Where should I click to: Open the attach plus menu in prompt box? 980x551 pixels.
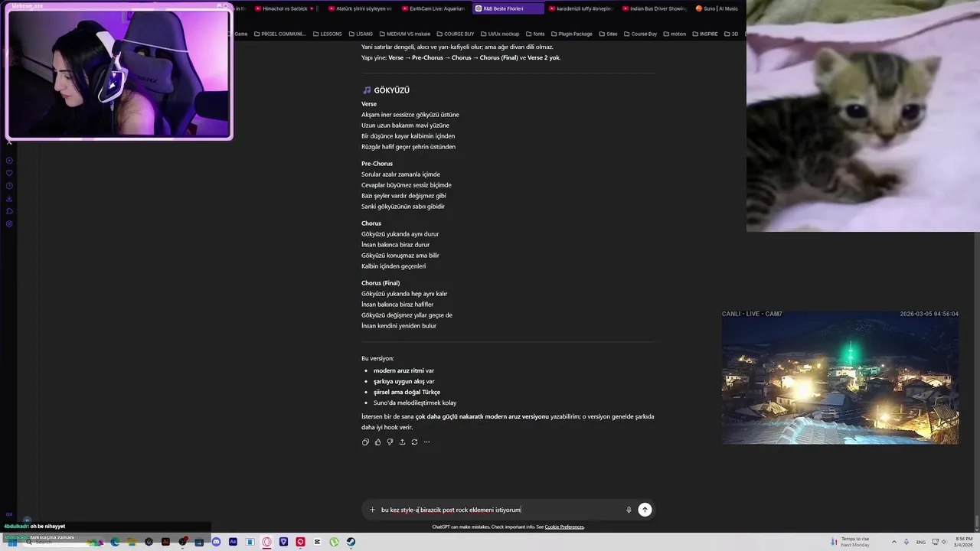tap(372, 510)
